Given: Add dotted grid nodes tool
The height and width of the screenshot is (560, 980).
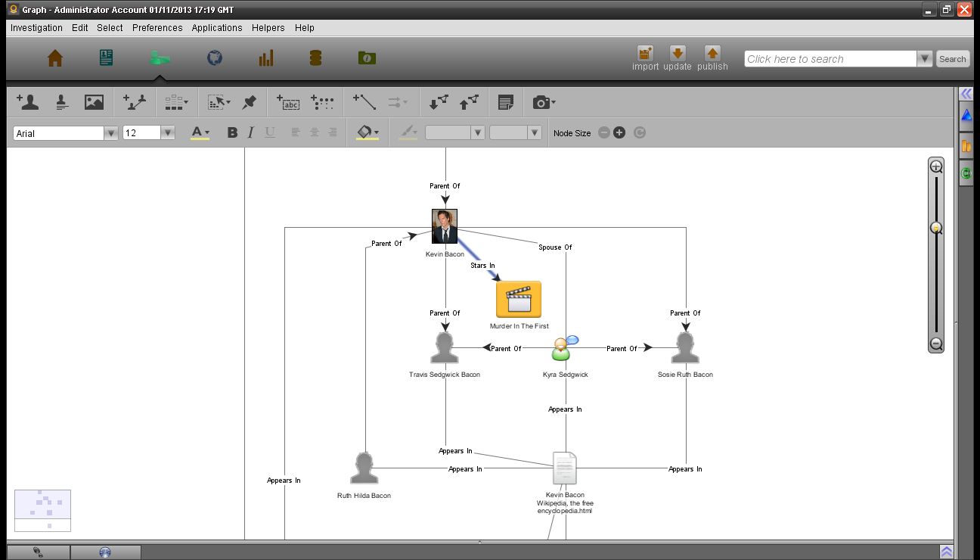Looking at the screenshot, I should point(322,101).
